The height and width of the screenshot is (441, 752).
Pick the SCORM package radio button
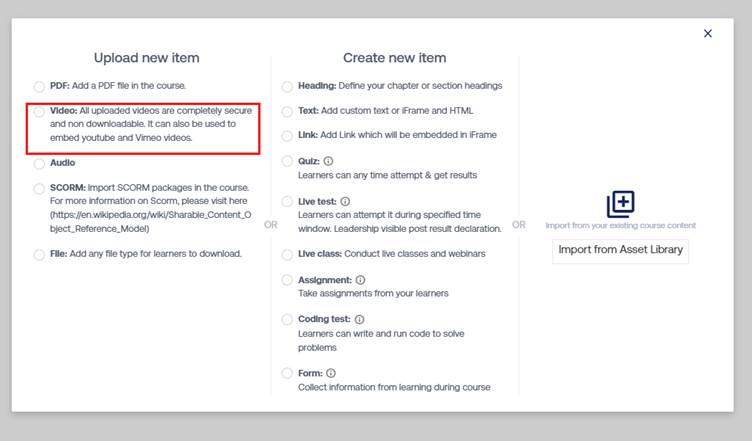point(39,188)
